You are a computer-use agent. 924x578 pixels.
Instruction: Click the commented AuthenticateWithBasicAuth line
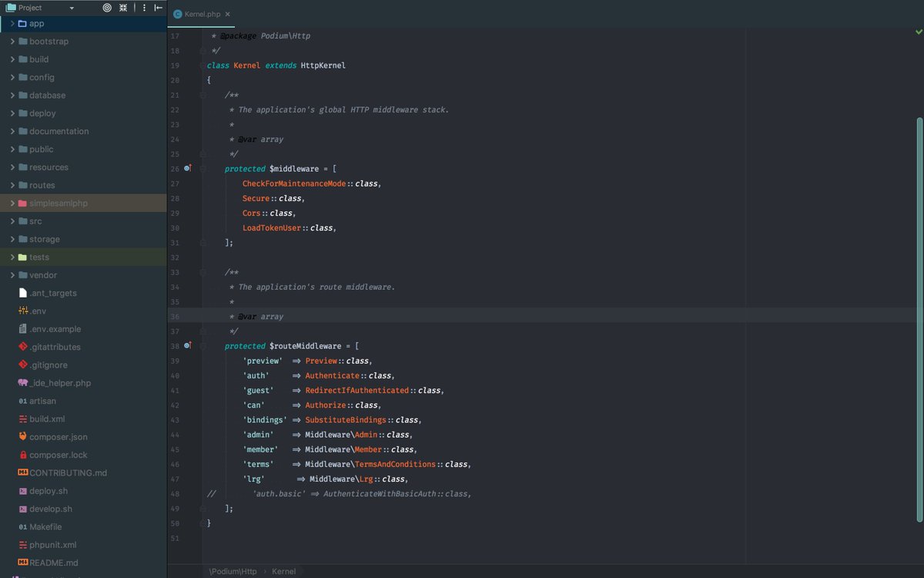point(340,493)
